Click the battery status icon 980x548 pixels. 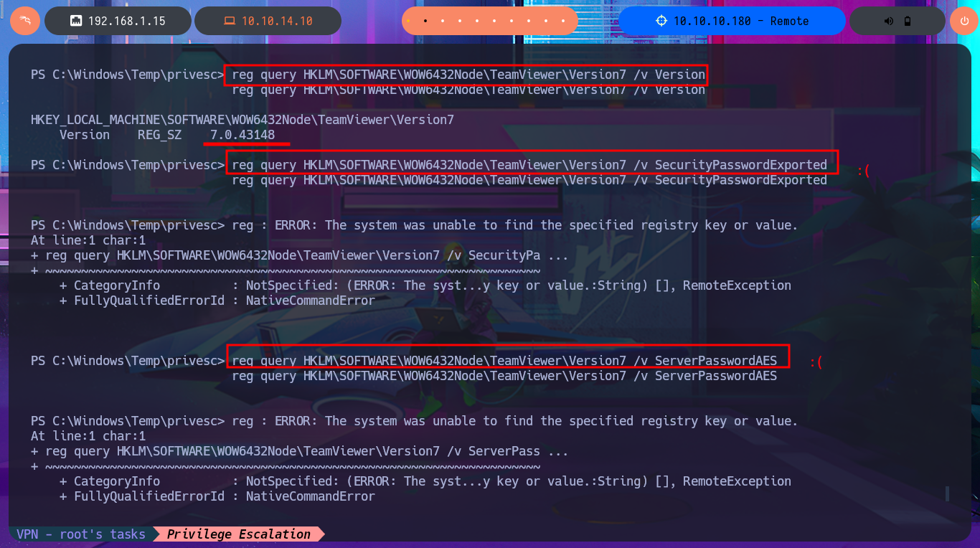click(x=907, y=22)
